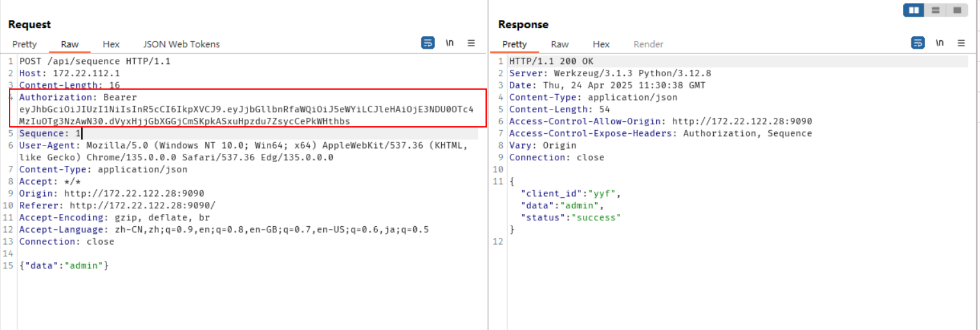Click the Accept-Language zh-CN header line
The height and width of the screenshot is (330, 980).
pyautogui.click(x=224, y=229)
